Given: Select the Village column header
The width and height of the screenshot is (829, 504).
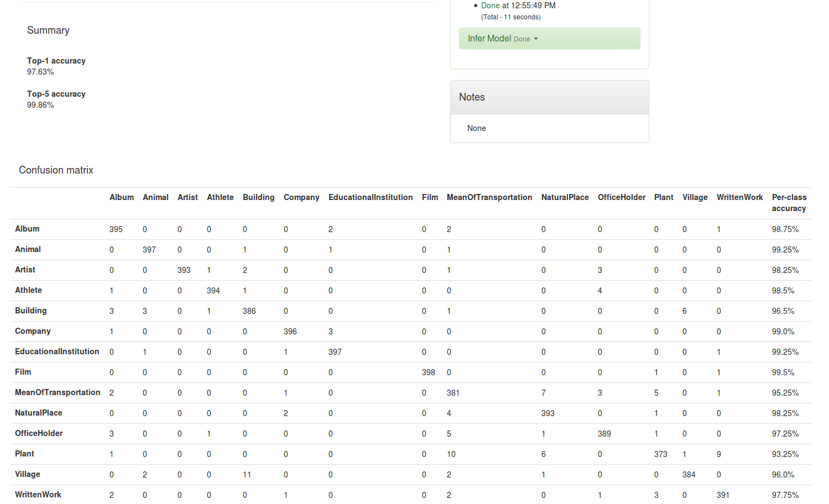Looking at the screenshot, I should tap(695, 197).
